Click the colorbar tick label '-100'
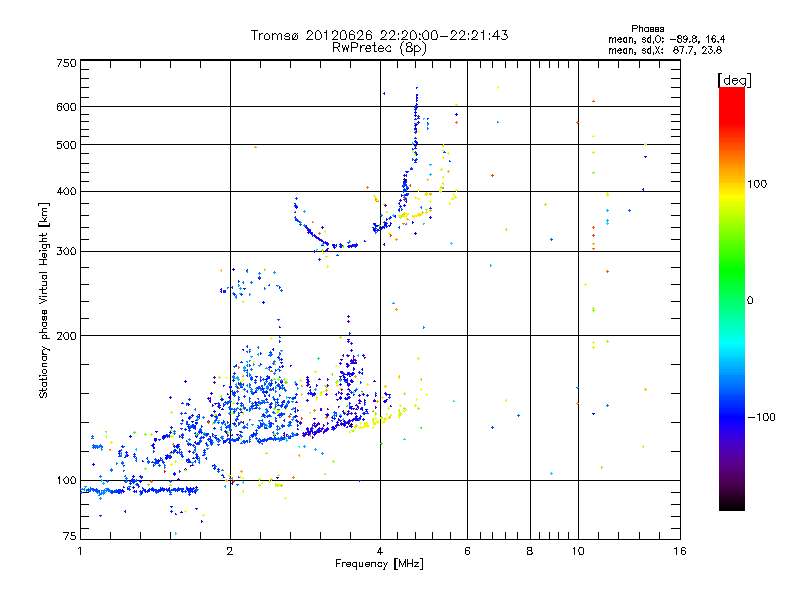Screen dimensions: 800x600 coord(762,417)
